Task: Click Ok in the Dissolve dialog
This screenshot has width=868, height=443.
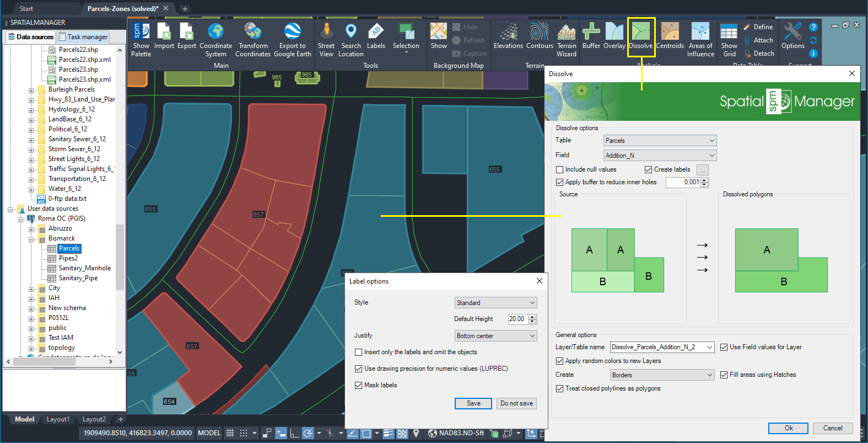Action: (789, 428)
